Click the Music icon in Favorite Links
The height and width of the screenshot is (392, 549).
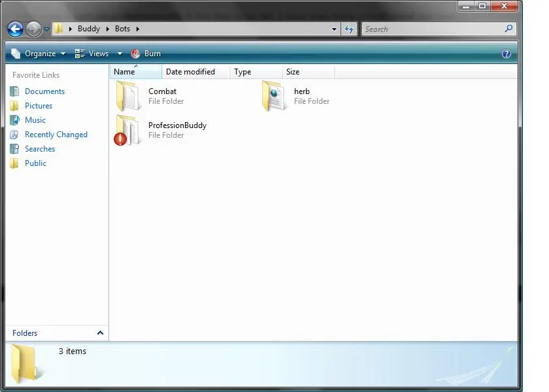pos(14,120)
